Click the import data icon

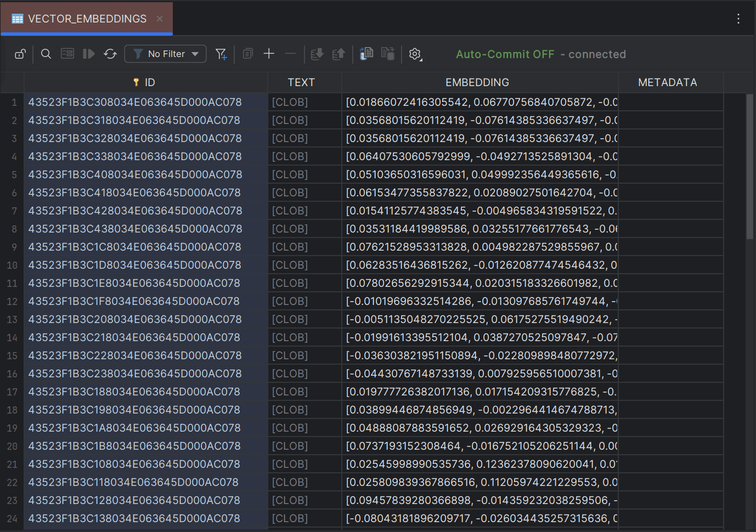[388, 54]
